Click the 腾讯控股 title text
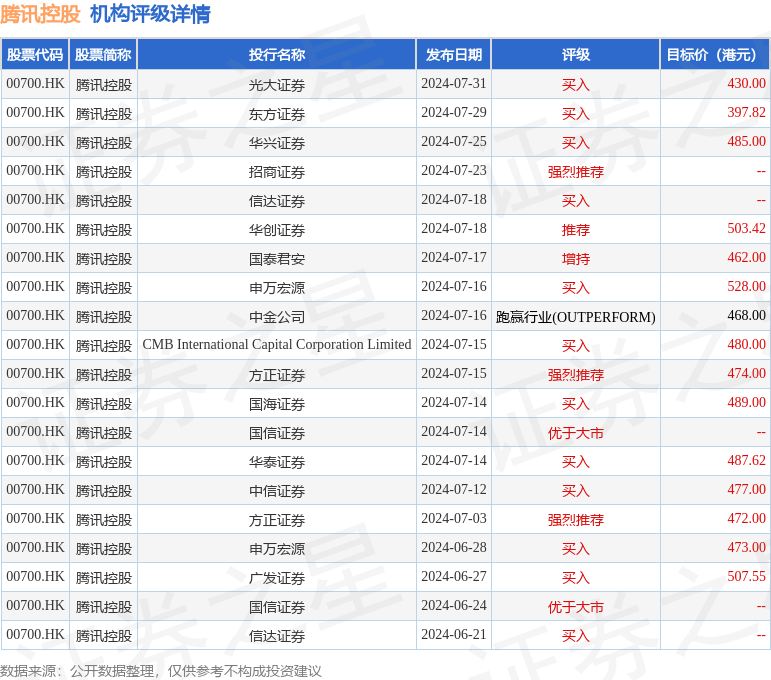 coord(40,14)
